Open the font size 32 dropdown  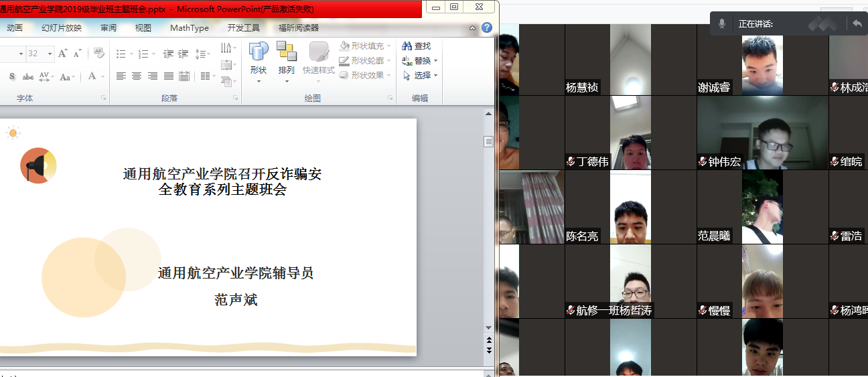click(x=50, y=54)
